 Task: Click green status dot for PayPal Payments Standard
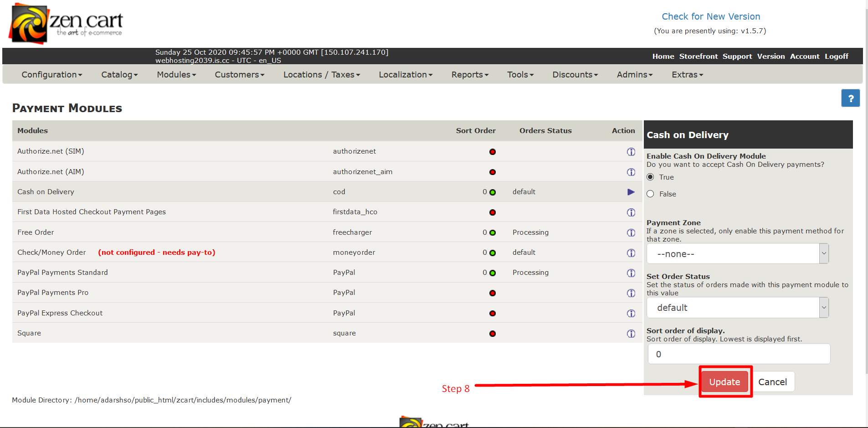[493, 273]
